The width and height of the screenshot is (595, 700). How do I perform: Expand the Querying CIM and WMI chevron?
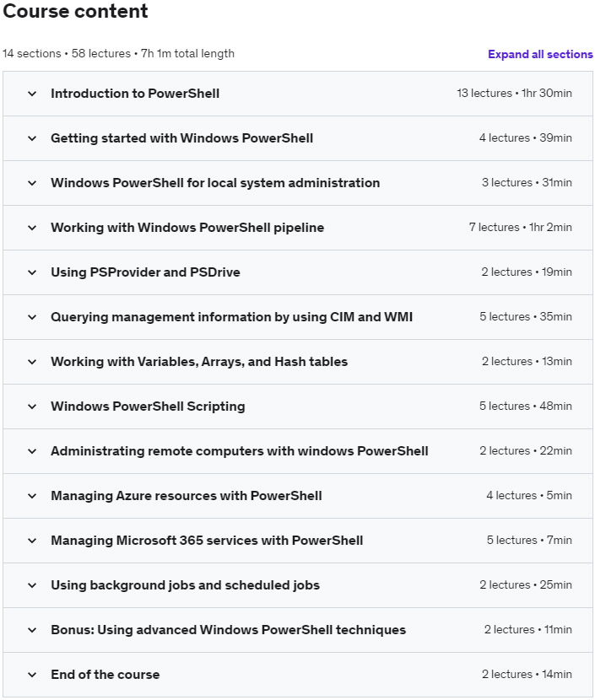[x=32, y=317]
